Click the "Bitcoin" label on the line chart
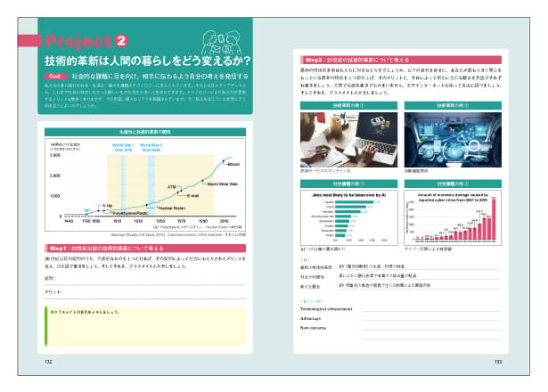The width and height of the screenshot is (548, 392). point(233,164)
